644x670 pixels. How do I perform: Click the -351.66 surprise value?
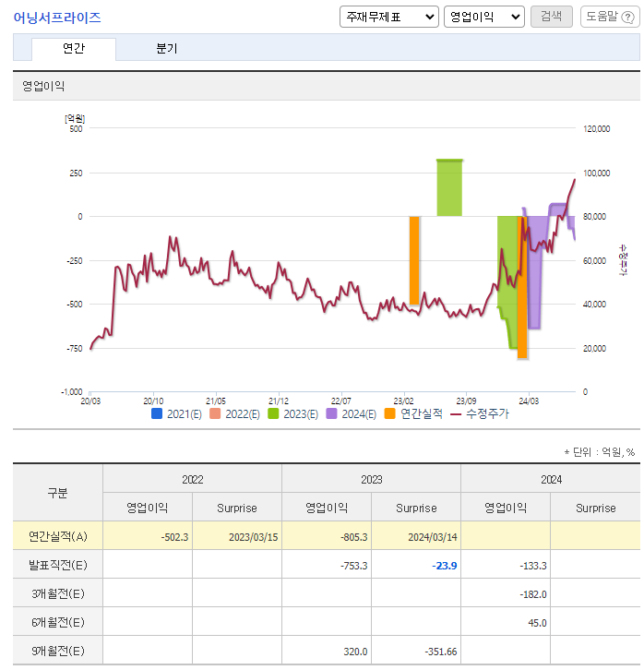point(441,652)
